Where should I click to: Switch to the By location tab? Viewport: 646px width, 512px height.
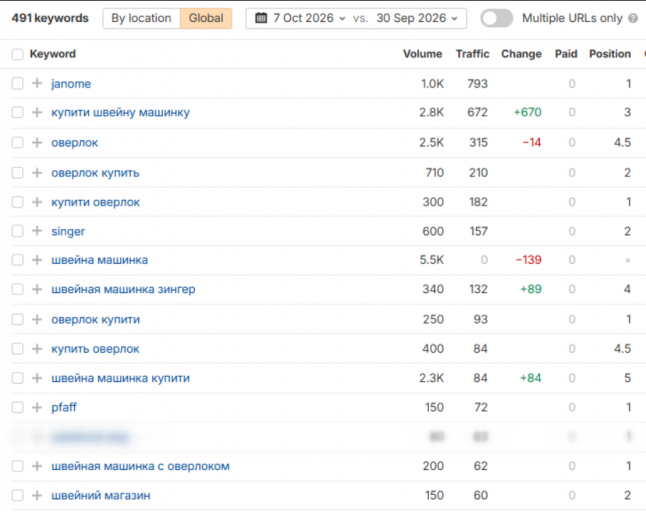[141, 18]
